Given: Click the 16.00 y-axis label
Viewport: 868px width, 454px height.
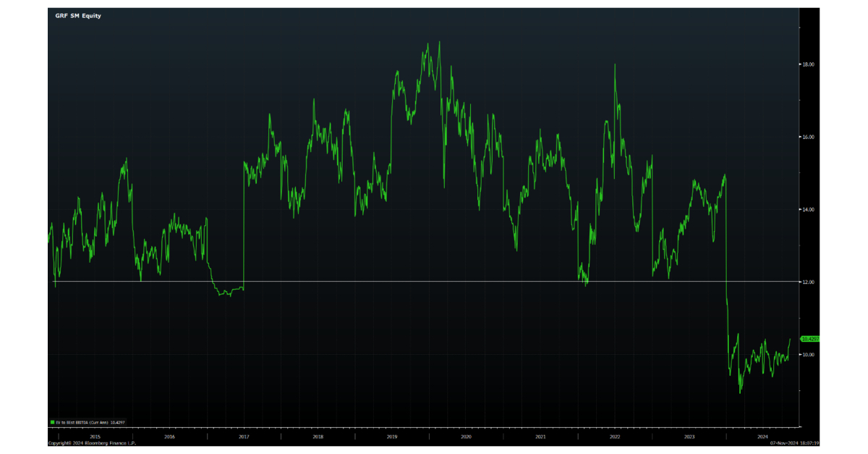Looking at the screenshot, I should (808, 137).
